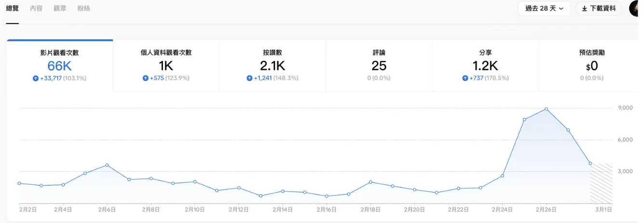Select the 分享 metric card
Viewport: 644px width, 223px height.
(x=485, y=66)
